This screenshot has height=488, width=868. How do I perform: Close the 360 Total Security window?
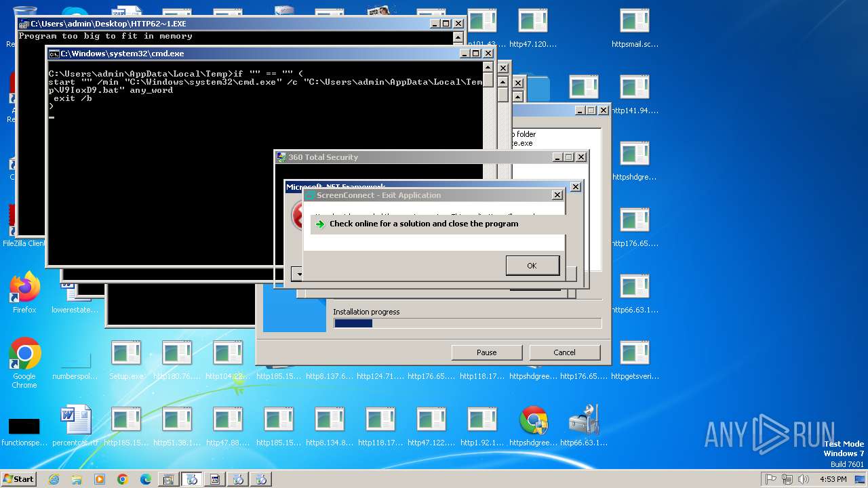pyautogui.click(x=581, y=157)
